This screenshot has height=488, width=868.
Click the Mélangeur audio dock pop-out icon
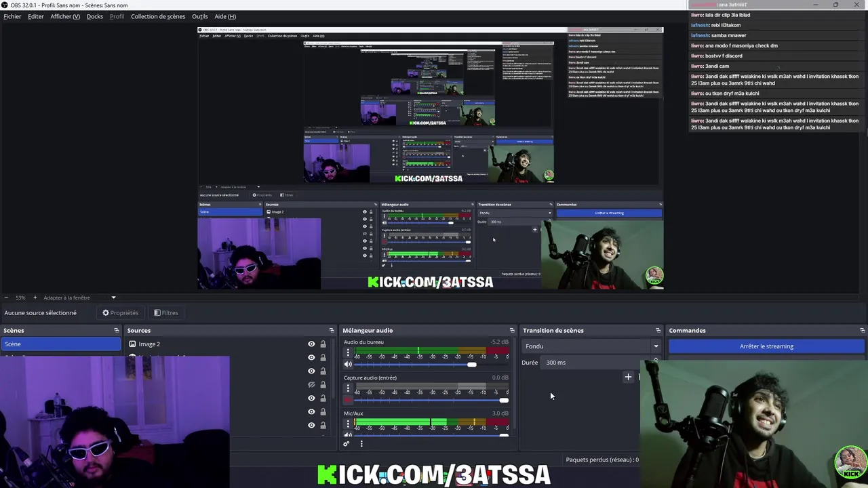[512, 330]
